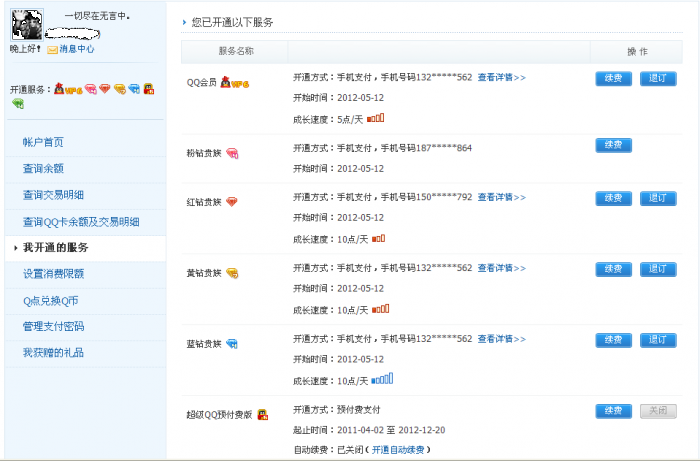
Task: Click the 蓝钻贵族 blue diamond icon
Action: [232, 344]
